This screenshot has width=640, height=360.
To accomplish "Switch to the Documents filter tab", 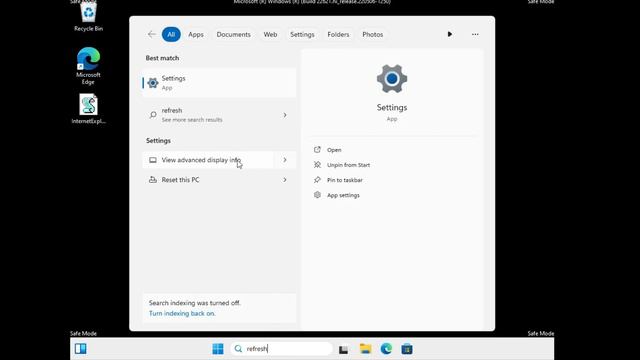I will [x=233, y=34].
